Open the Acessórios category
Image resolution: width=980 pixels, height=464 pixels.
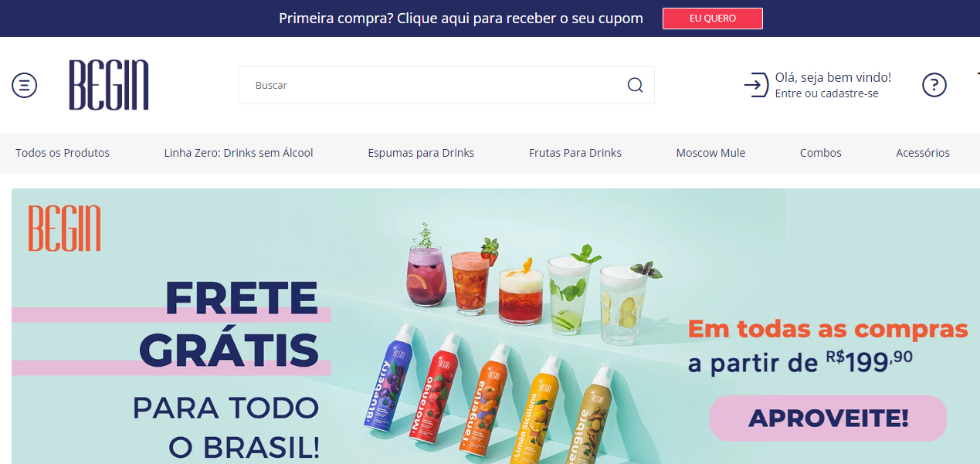coord(923,153)
